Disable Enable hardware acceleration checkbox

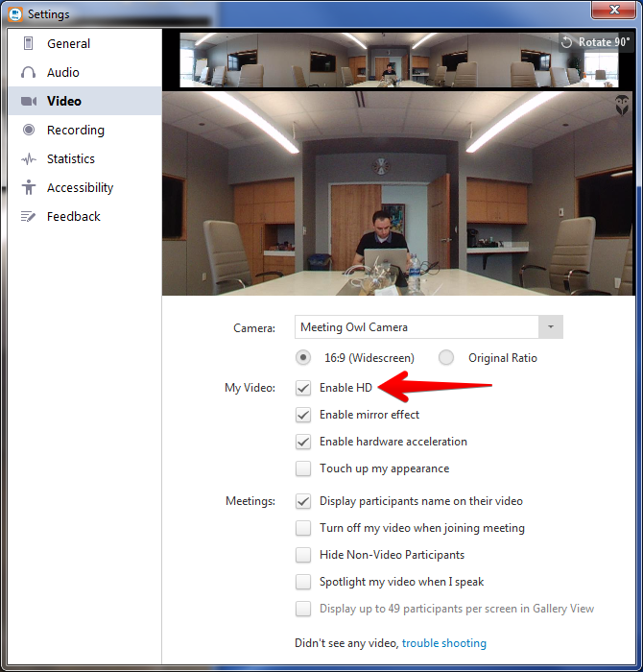tap(303, 442)
